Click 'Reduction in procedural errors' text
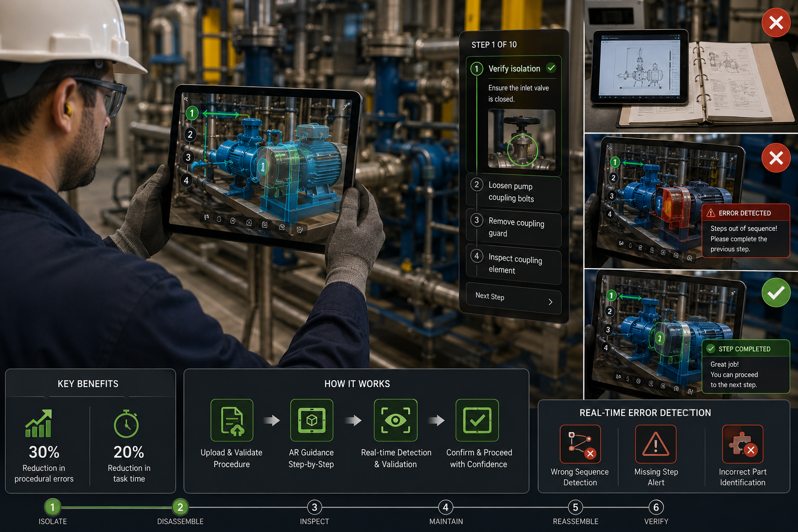The image size is (798, 532). 44,473
